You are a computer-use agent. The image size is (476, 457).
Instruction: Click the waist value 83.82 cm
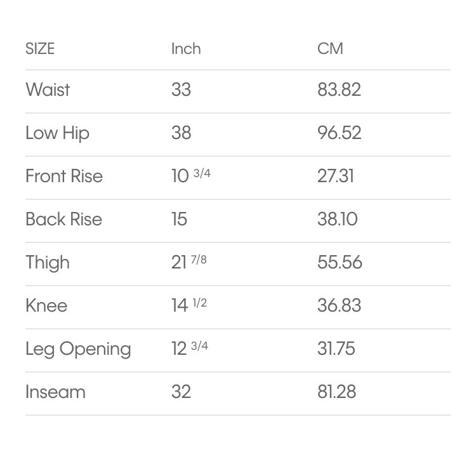click(339, 89)
